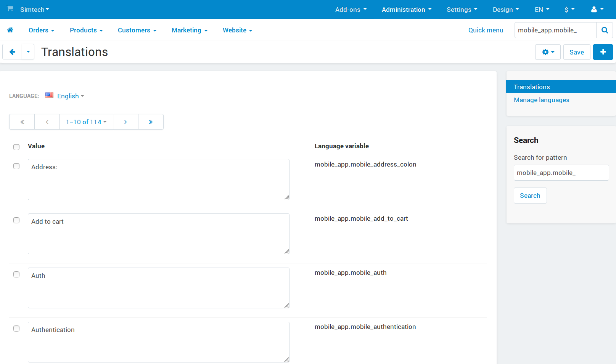Toggle the select-all checkbox in header
The width and height of the screenshot is (616, 364).
pyautogui.click(x=16, y=147)
